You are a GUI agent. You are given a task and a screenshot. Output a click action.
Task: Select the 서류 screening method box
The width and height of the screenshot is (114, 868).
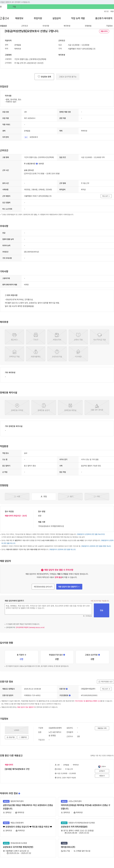click(17, 497)
